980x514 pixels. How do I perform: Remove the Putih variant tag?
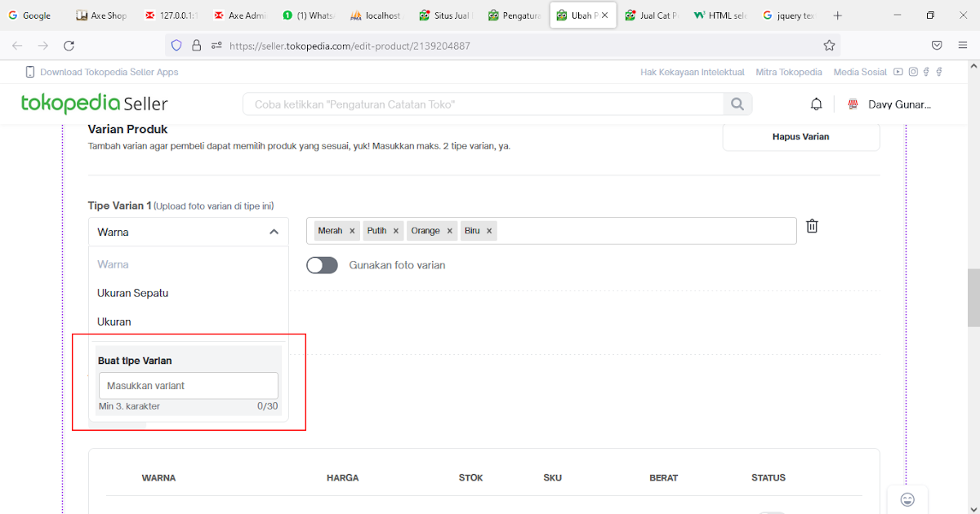pos(396,231)
